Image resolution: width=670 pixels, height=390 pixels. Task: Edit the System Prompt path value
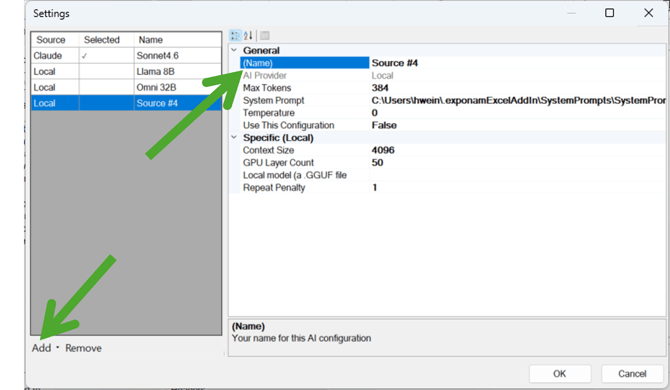coord(517,100)
